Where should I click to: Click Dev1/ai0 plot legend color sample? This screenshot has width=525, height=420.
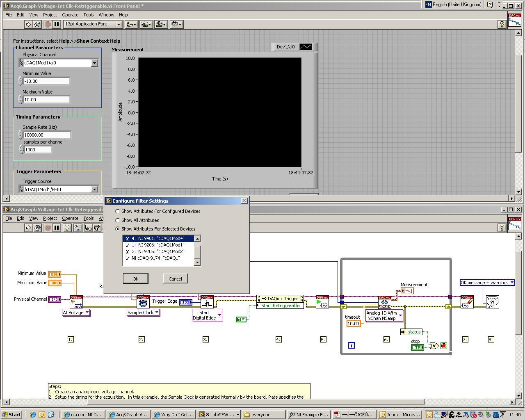(x=306, y=47)
